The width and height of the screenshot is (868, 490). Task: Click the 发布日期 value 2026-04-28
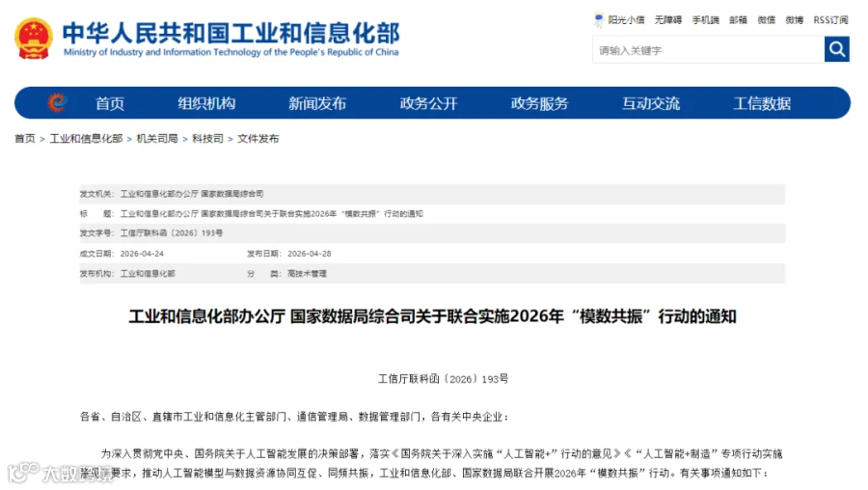[309, 254]
